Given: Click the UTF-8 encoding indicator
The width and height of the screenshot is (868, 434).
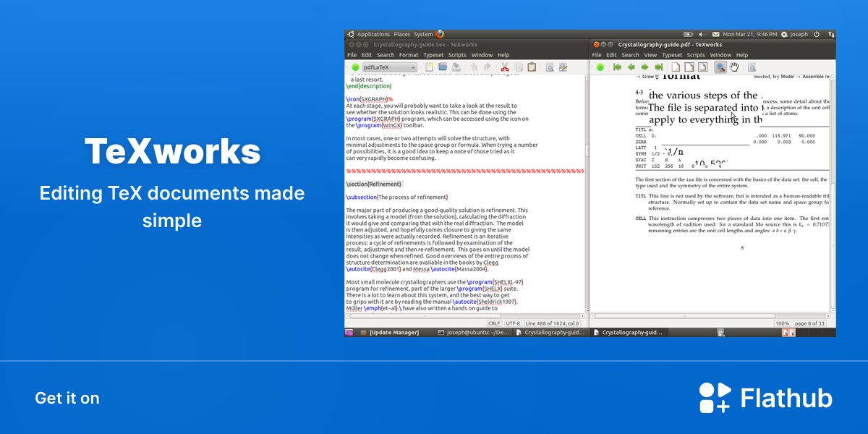Looking at the screenshot, I should (x=513, y=323).
